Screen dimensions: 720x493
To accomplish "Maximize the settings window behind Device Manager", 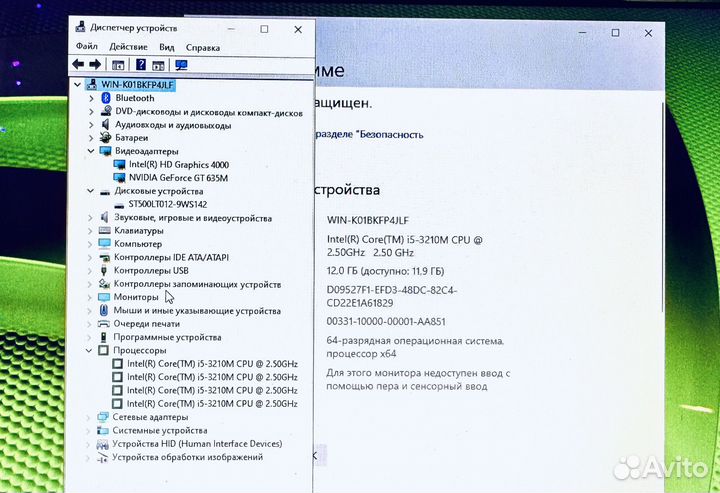I will [x=615, y=33].
